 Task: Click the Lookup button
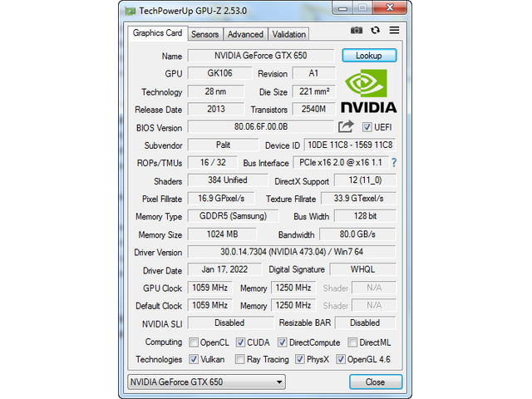[369, 56]
